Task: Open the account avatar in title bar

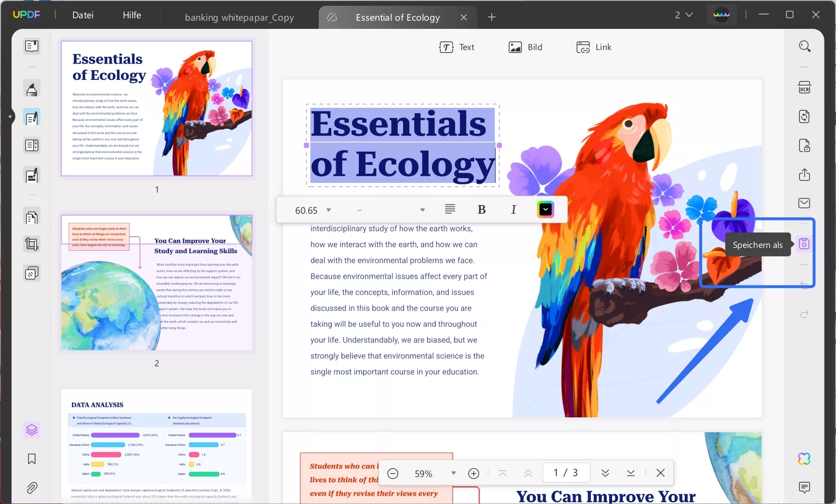Action: [x=721, y=15]
